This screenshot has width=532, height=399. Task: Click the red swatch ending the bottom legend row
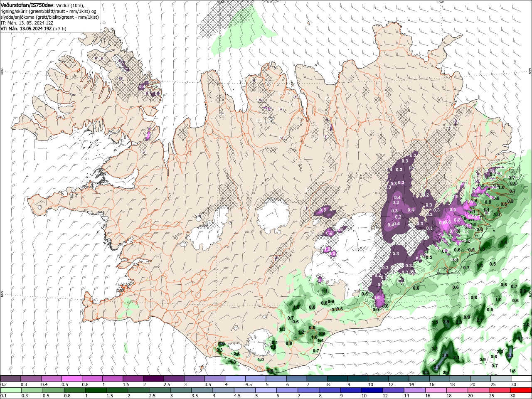(521, 390)
